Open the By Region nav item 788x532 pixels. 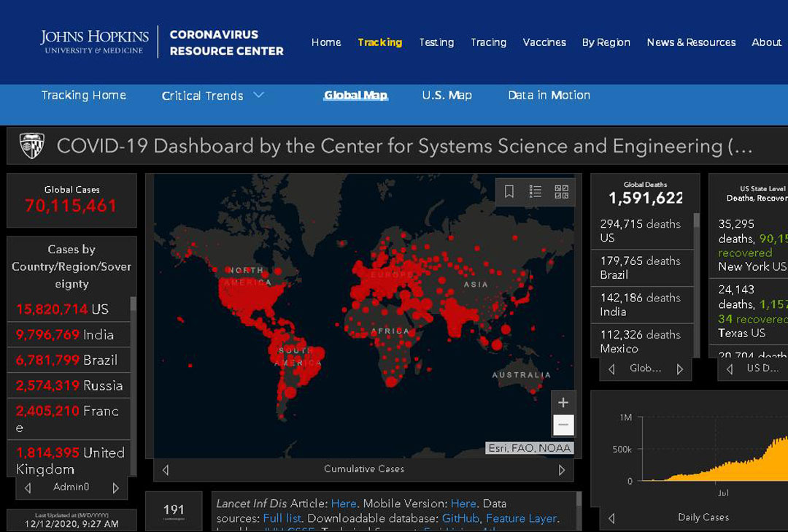click(606, 42)
